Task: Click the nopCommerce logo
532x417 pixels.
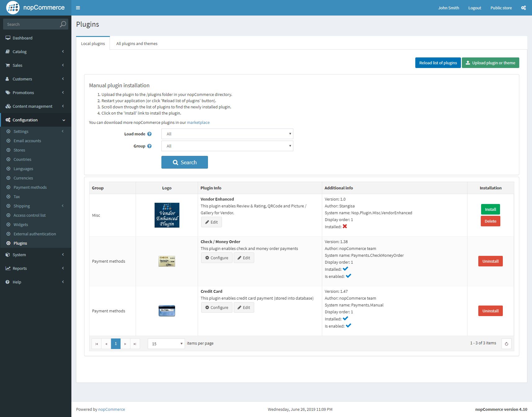Action: click(x=35, y=8)
